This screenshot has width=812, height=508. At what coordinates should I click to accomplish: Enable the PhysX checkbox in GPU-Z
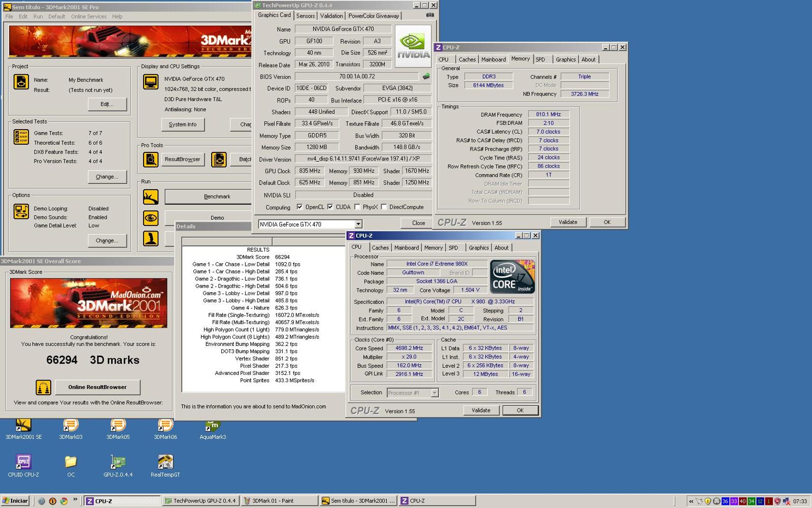pos(357,207)
